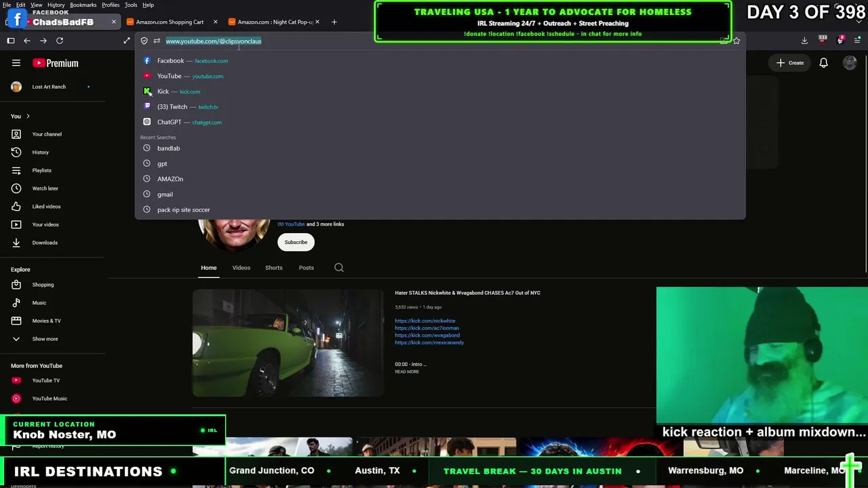Open Downloads in the YouTube sidebar
Viewport: 868px width, 488px height.
45,243
